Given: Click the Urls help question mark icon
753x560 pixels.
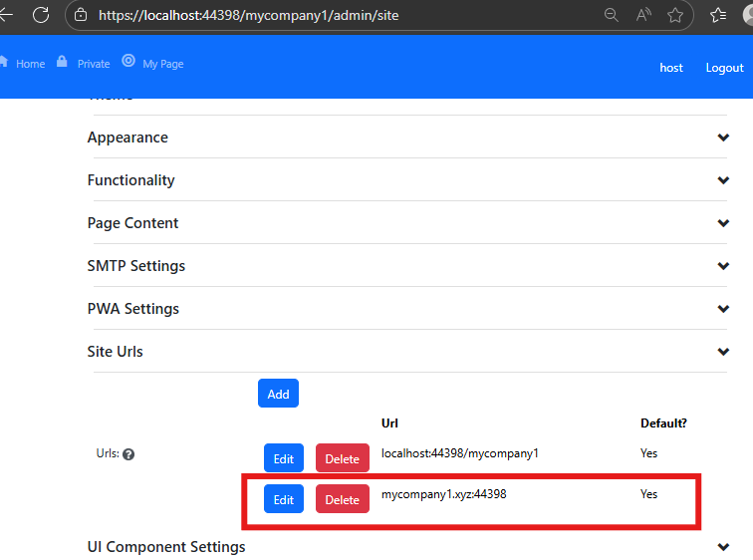Looking at the screenshot, I should (x=128, y=453).
